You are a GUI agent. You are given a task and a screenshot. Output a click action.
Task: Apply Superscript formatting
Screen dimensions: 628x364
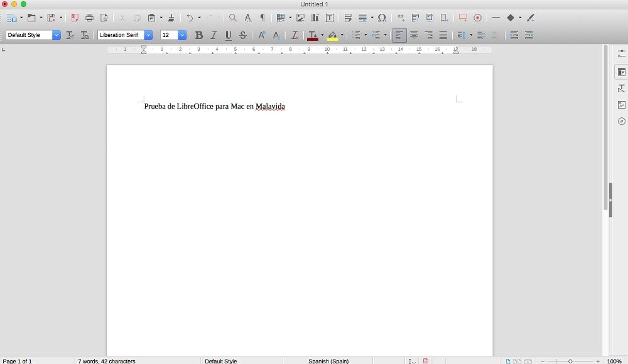(x=261, y=35)
